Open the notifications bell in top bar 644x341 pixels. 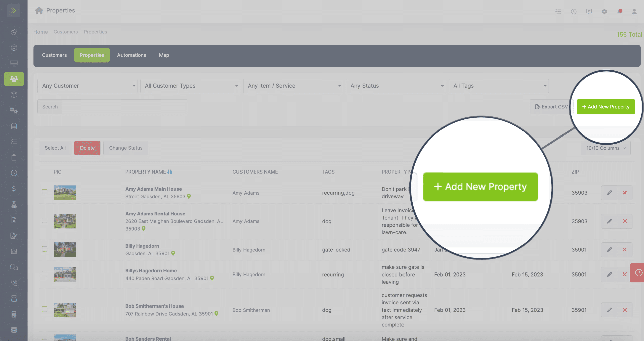click(620, 11)
